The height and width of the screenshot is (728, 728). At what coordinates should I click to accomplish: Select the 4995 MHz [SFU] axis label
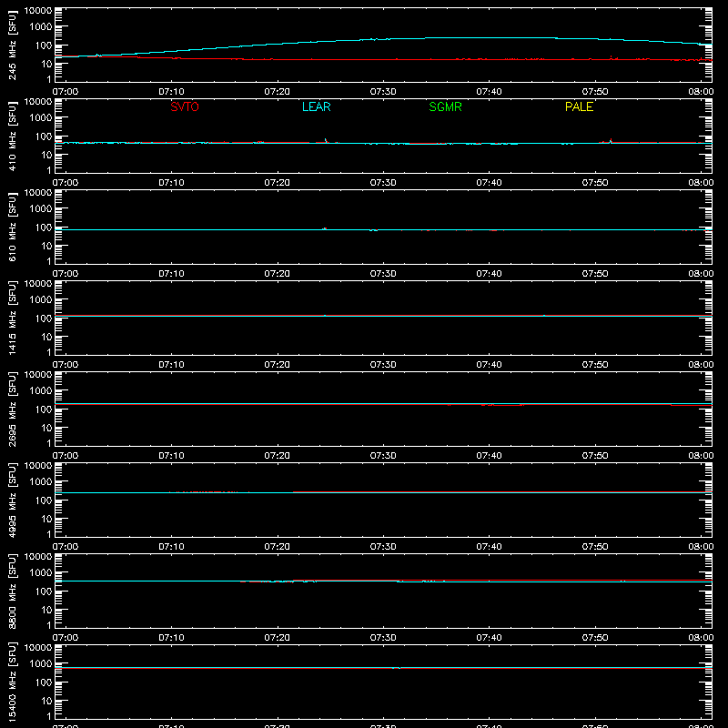pyautogui.click(x=13, y=500)
